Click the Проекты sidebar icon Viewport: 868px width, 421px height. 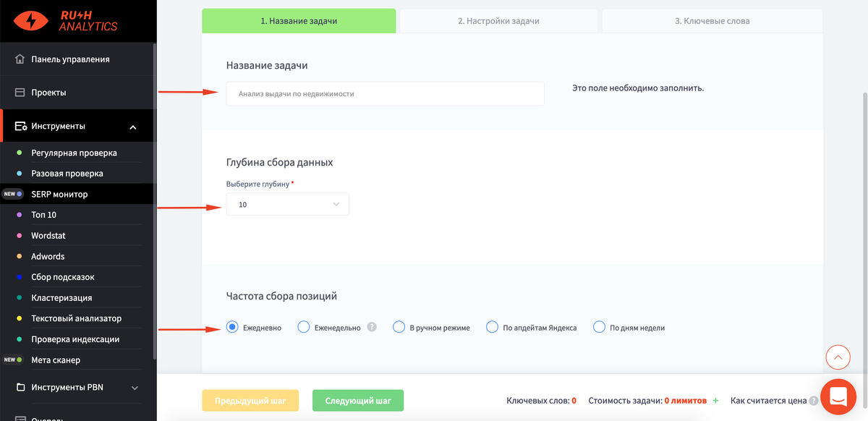click(20, 93)
